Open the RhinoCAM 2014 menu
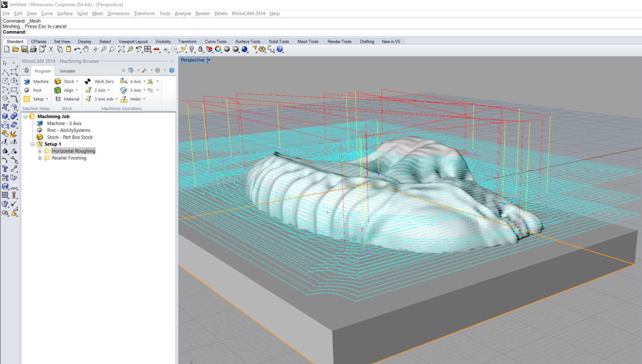Image resolution: width=642 pixels, height=364 pixels. [x=248, y=13]
